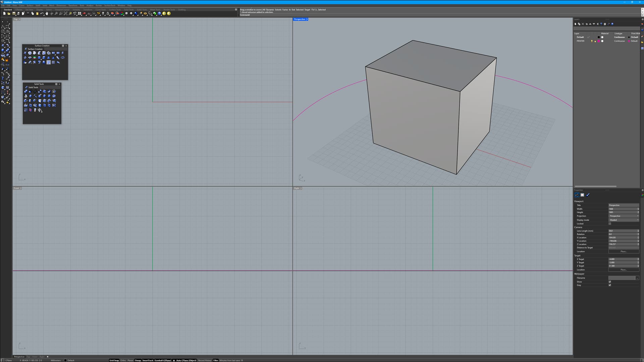Toggle the Show wallpaper checkbox
This screenshot has height=362, width=644.
click(610, 282)
